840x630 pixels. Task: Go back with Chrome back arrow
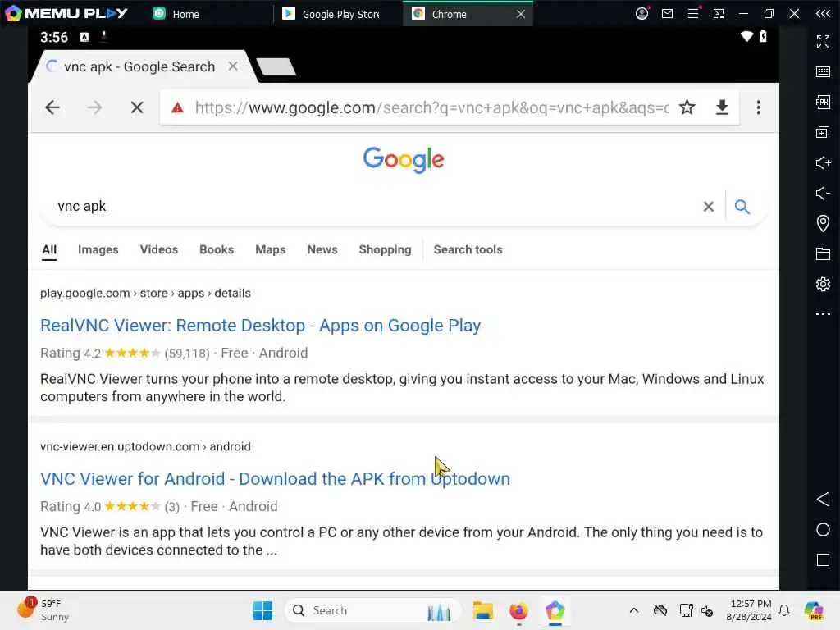click(52, 107)
